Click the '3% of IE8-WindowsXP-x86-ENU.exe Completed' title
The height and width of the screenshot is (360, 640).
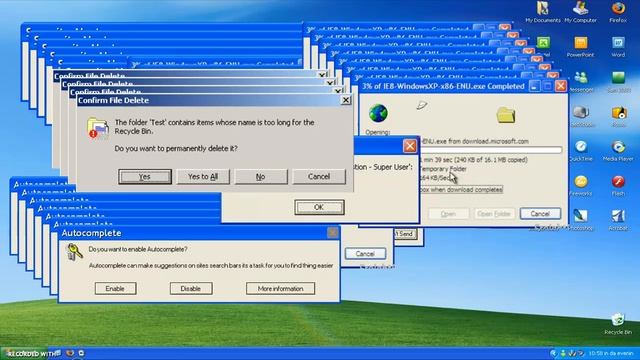pyautogui.click(x=443, y=86)
